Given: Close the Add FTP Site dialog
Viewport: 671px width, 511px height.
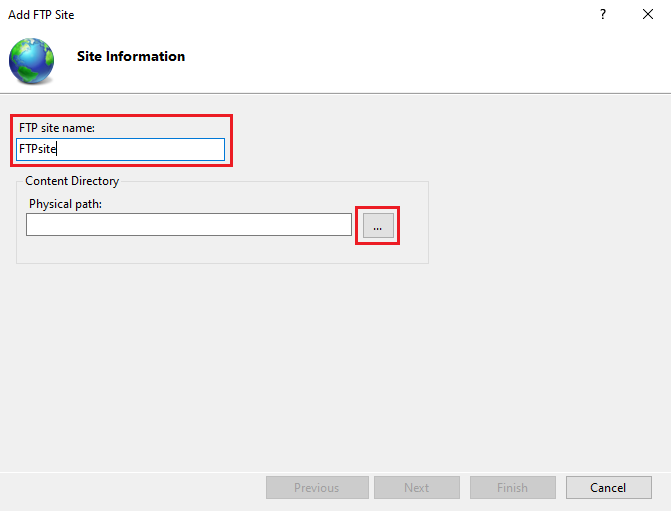Looking at the screenshot, I should tap(648, 14).
